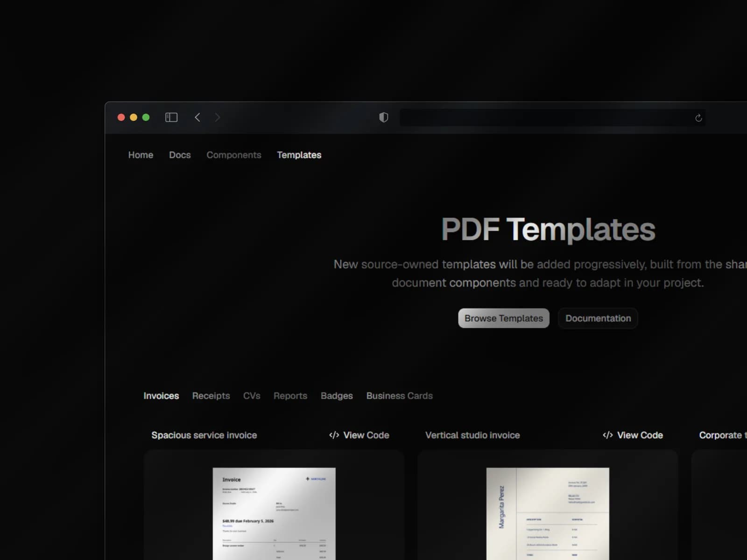Open the Docs nav link

(x=180, y=155)
